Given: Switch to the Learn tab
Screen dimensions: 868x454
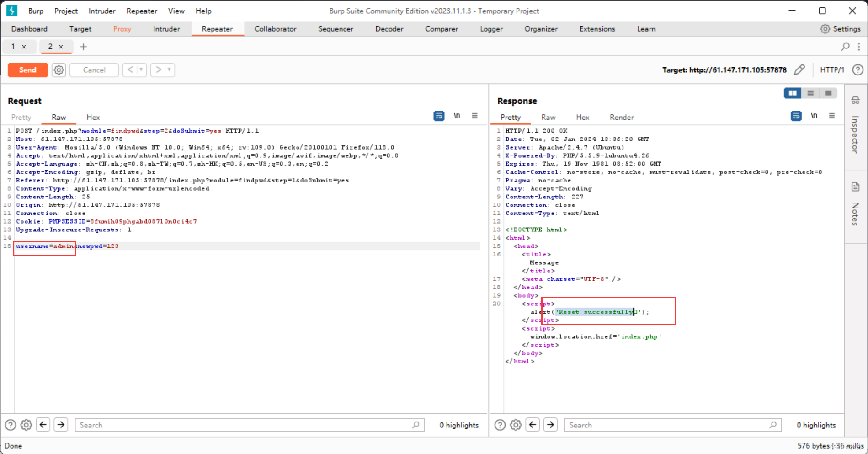Looking at the screenshot, I should 646,29.
